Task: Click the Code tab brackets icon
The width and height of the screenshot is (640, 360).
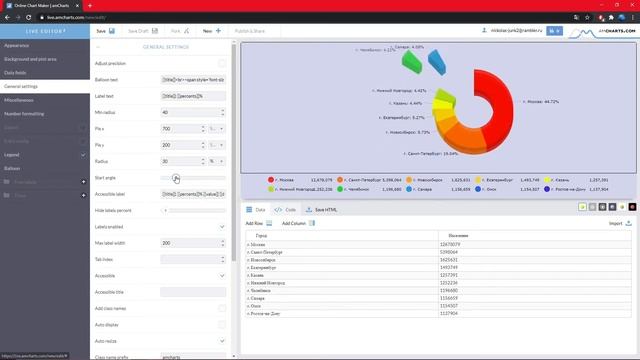Action: [x=278, y=209]
